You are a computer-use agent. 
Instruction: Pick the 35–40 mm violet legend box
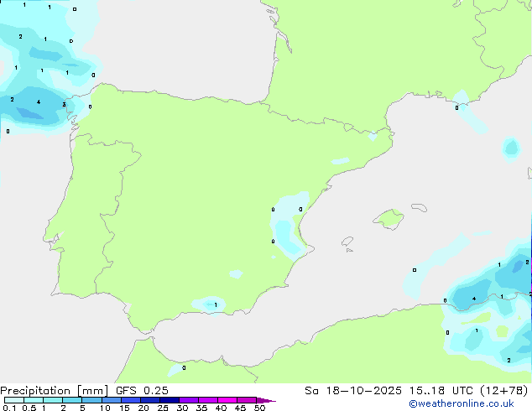pyautogui.click(x=207, y=400)
